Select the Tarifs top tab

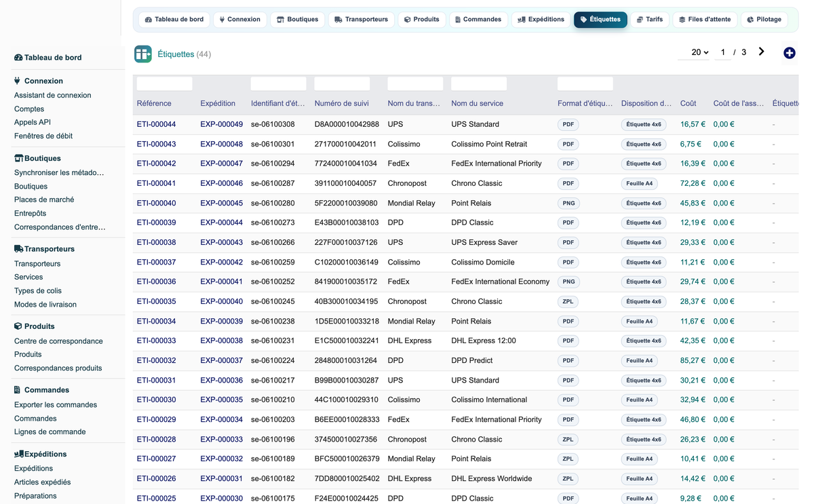[649, 20]
